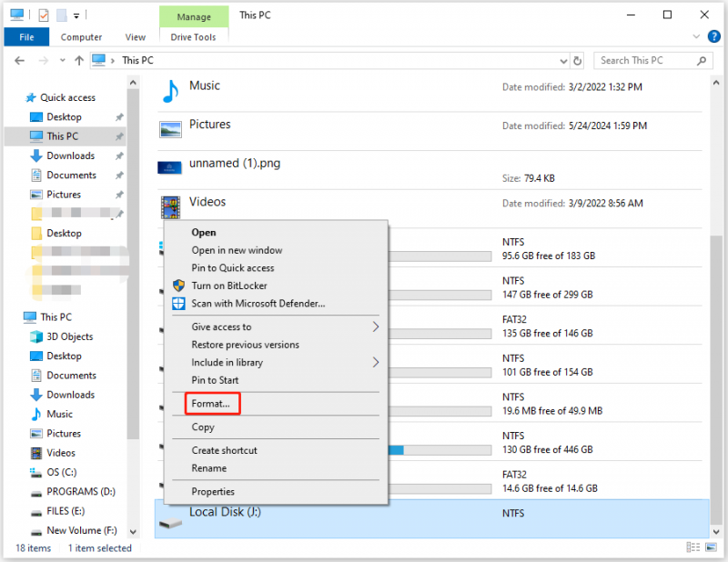Select Format... in the context menu
Screen dimensions: 728x562
click(x=213, y=404)
